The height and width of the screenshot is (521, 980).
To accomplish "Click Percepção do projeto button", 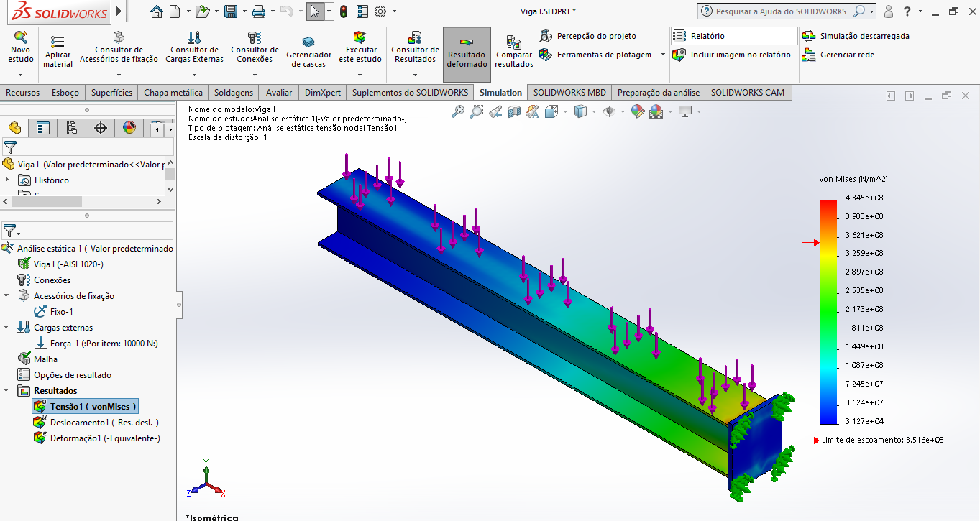I will pos(596,36).
